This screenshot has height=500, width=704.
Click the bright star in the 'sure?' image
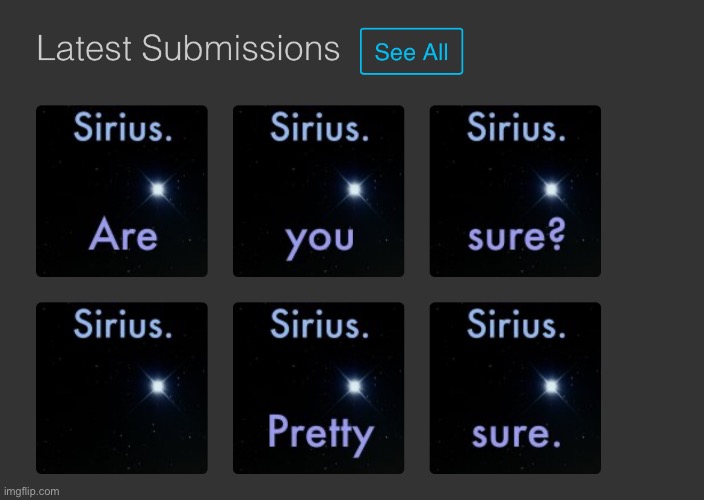click(551, 189)
